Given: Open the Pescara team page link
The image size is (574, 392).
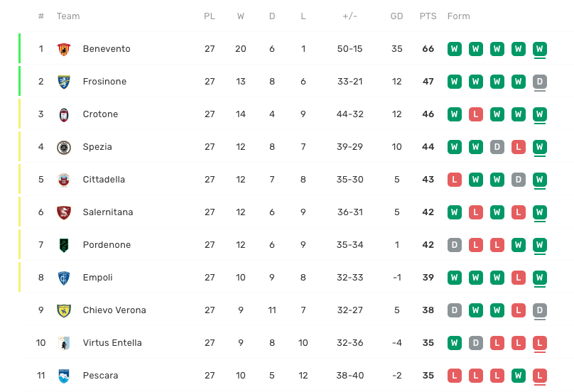Looking at the screenshot, I should tap(100, 376).
